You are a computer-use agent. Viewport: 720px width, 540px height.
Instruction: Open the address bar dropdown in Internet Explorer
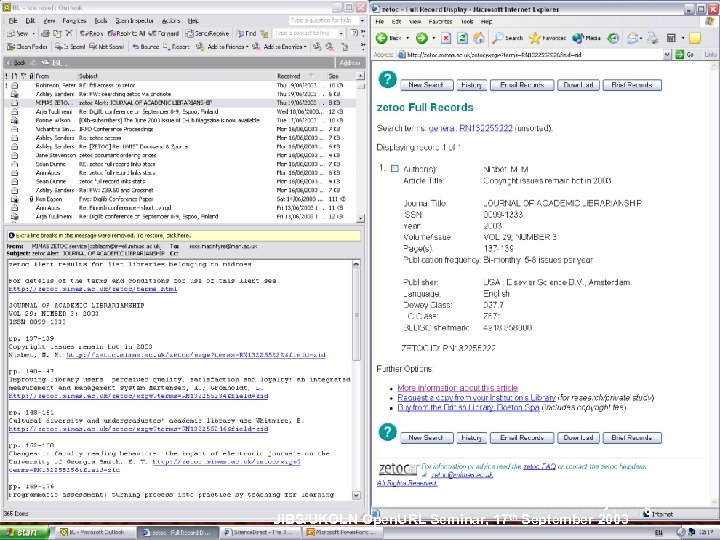[667, 55]
